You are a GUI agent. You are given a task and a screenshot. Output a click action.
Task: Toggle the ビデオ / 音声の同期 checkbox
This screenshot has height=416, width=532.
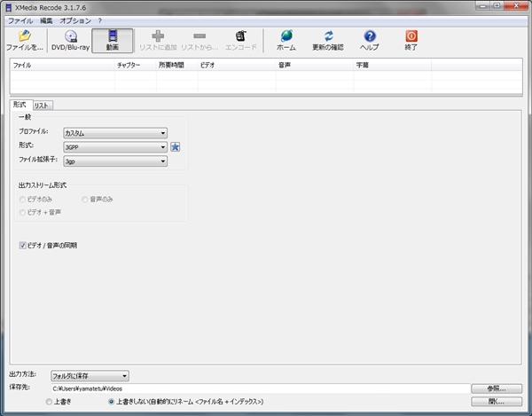[x=23, y=246]
